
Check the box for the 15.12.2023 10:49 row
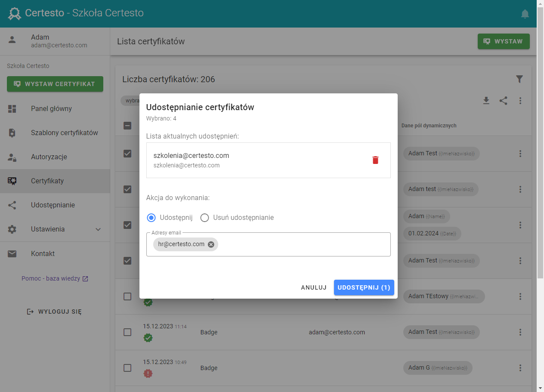tap(127, 368)
